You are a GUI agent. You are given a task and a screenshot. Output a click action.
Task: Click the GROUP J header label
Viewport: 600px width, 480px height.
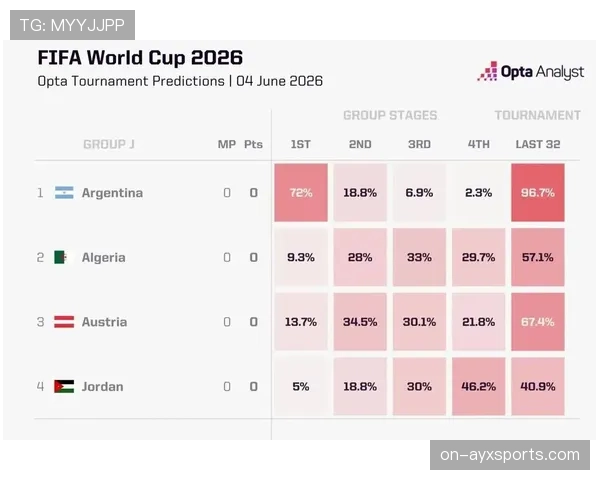point(109,144)
